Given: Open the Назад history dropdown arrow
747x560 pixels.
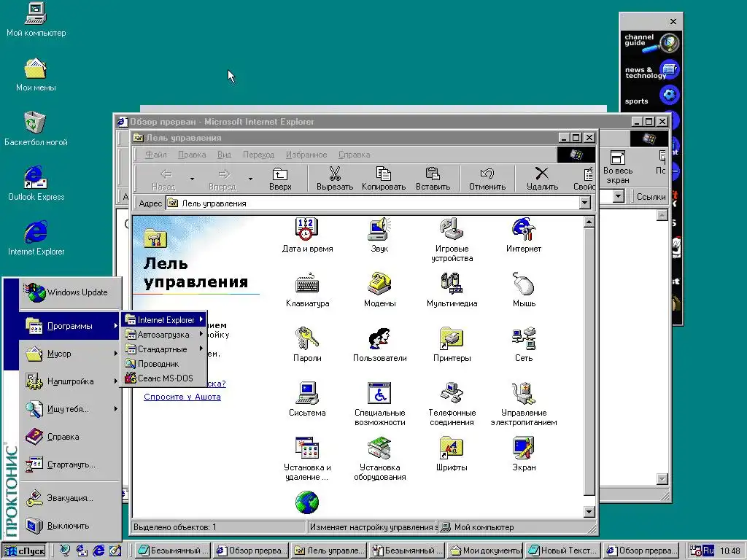Looking at the screenshot, I should pos(192,179).
